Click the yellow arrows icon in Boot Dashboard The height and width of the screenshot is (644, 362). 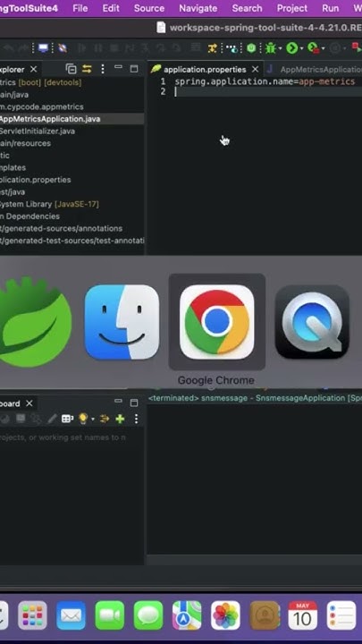pyautogui.click(x=105, y=419)
